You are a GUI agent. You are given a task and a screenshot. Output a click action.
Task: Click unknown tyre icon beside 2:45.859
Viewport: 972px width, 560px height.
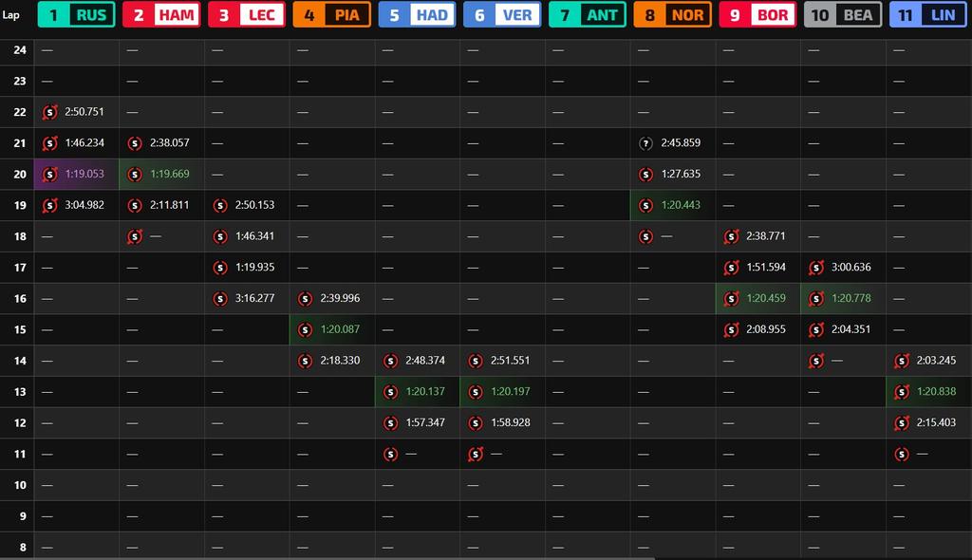click(645, 142)
